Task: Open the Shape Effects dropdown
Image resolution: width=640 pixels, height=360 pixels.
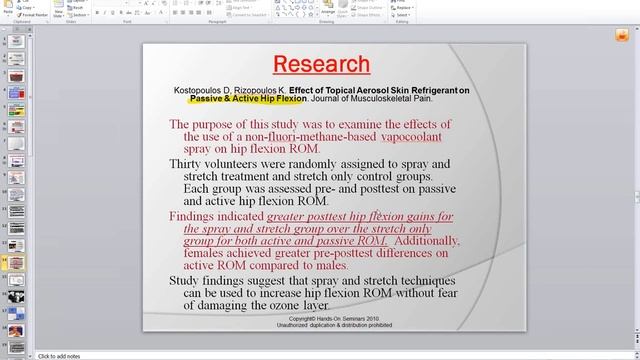Action: coord(366,15)
